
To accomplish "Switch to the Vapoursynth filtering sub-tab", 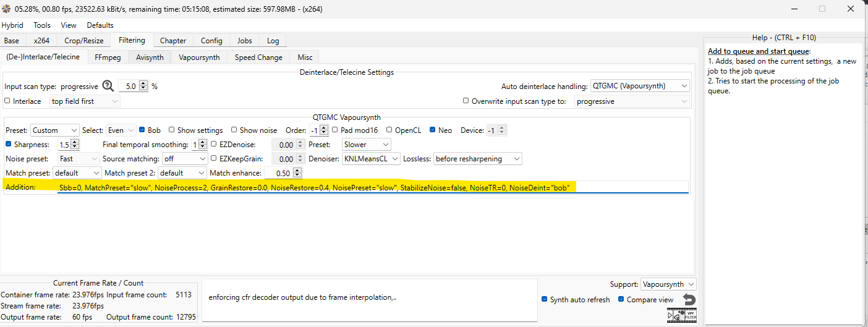I will (200, 57).
